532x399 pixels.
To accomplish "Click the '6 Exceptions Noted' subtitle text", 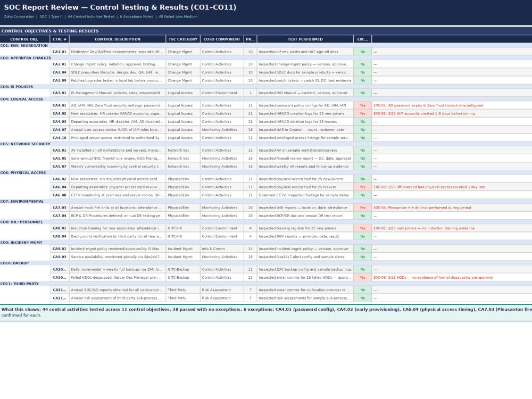I will click(136, 16).
